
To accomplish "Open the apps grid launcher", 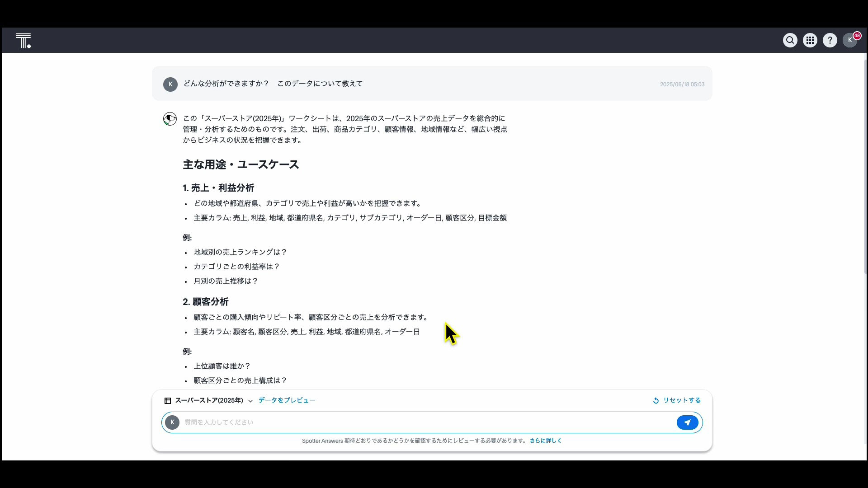I will (810, 40).
